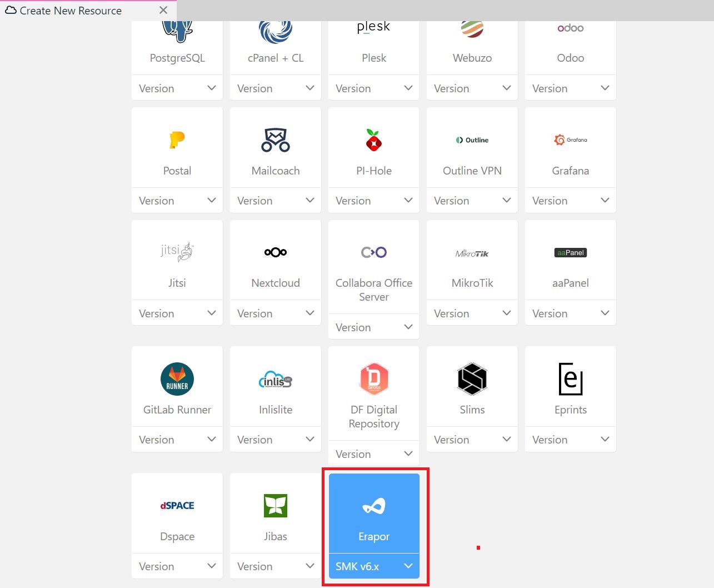Open the Erapor SMK v6.x version dropdown
The image size is (714, 588).
click(x=374, y=566)
